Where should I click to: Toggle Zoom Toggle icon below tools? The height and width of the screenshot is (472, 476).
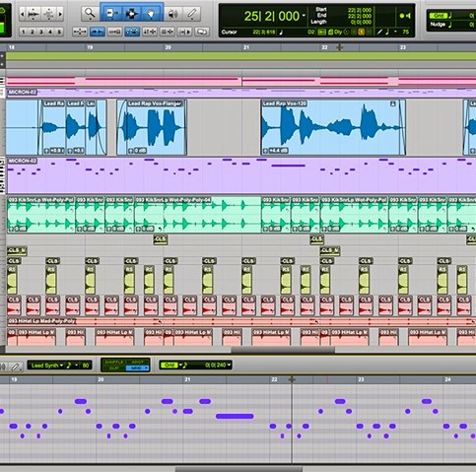click(x=79, y=32)
